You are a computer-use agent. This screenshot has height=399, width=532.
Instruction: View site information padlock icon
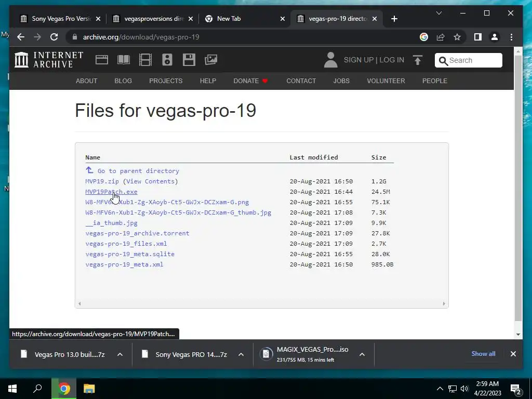coord(75,37)
